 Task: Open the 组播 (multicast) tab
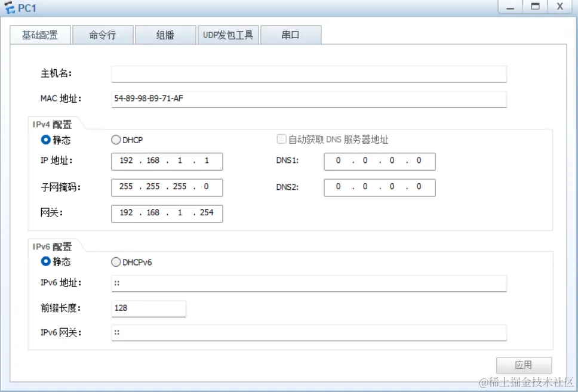(165, 35)
